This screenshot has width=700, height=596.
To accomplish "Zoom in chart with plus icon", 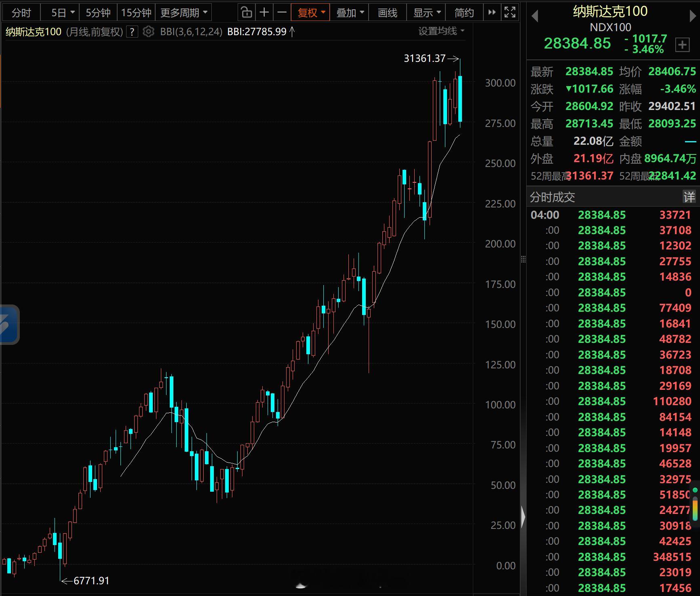I will pyautogui.click(x=264, y=13).
